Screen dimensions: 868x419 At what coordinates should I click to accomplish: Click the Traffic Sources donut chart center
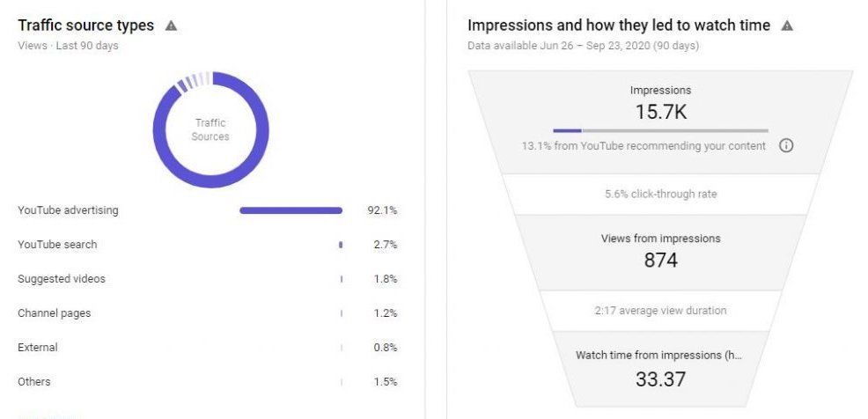[x=210, y=129]
